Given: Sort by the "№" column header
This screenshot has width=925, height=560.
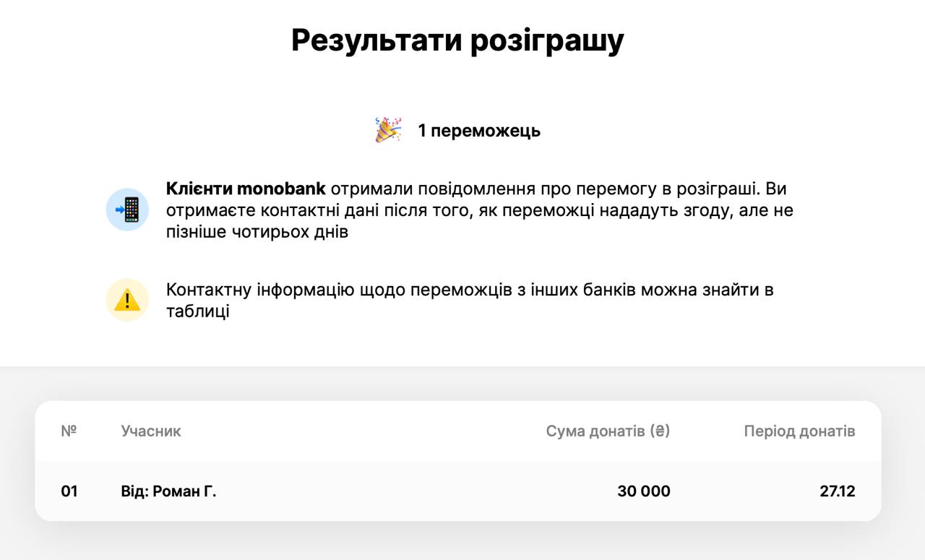Looking at the screenshot, I should coord(69,431).
